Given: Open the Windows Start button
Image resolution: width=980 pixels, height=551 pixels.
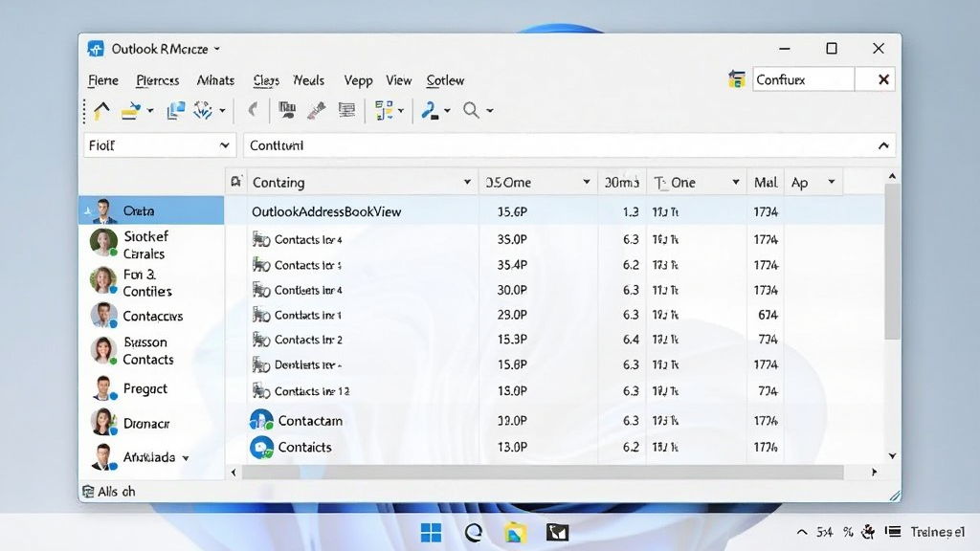Looking at the screenshot, I should tap(431, 532).
